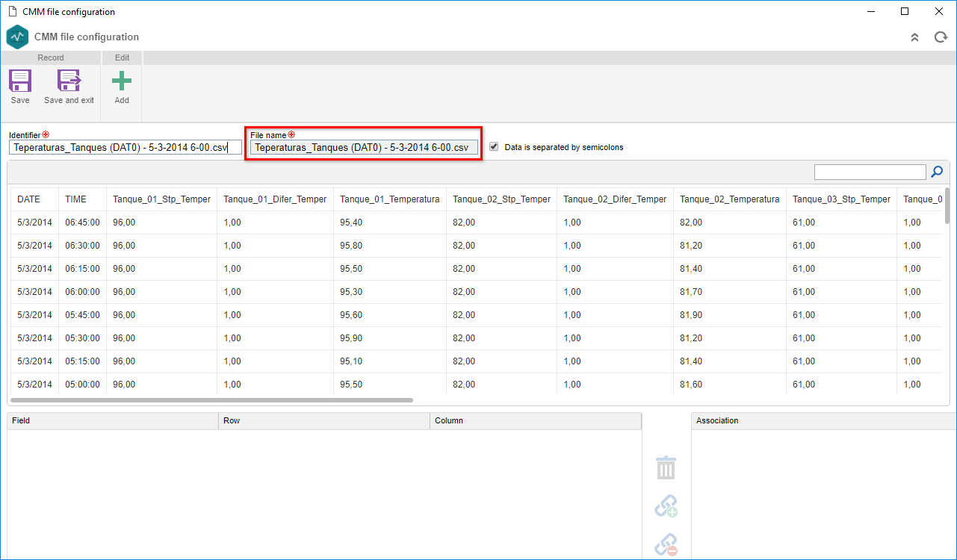Click the magnifier search icon
The width and height of the screenshot is (957, 560).
(937, 172)
